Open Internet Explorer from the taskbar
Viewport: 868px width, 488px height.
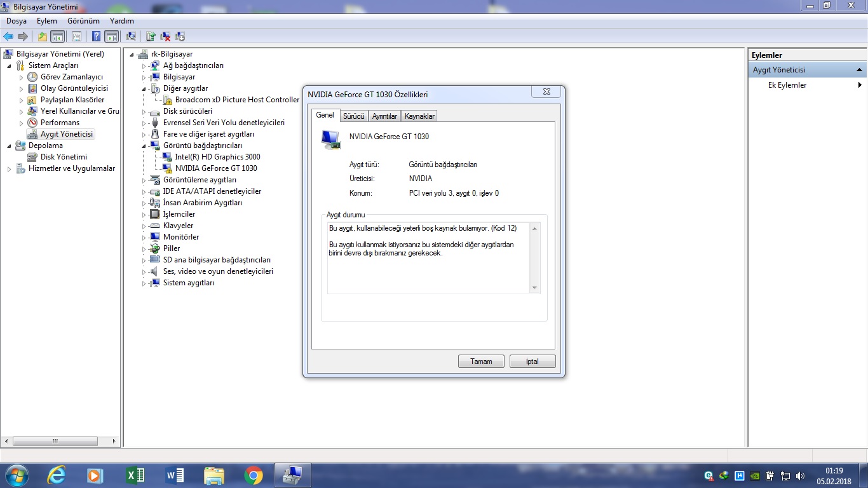click(x=56, y=475)
